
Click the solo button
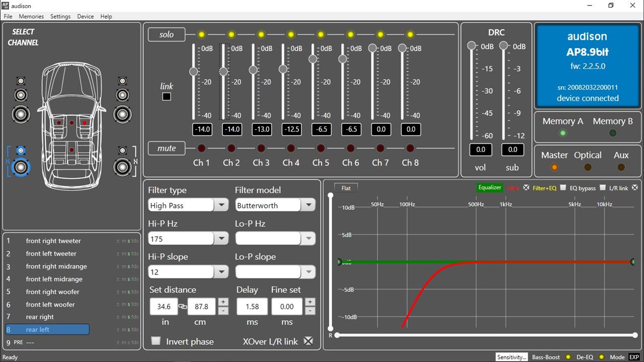(x=167, y=34)
